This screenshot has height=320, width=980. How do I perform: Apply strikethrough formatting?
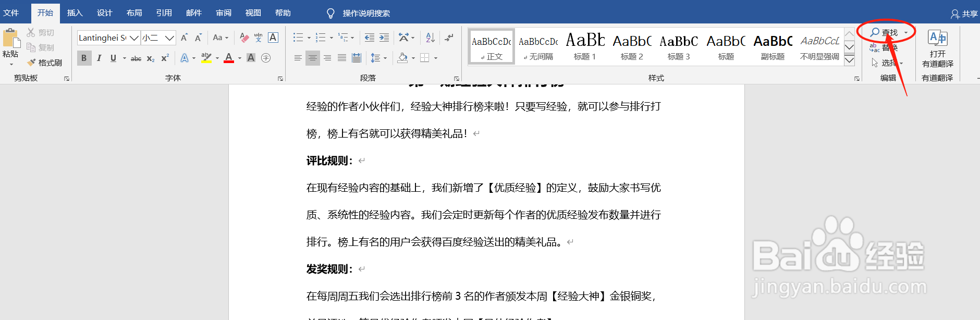[136, 58]
